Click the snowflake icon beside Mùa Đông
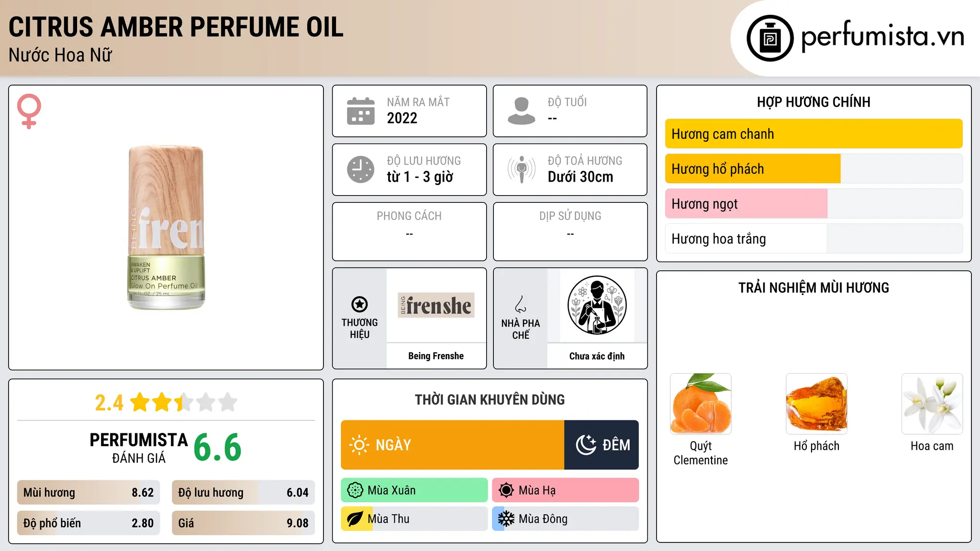 (x=506, y=519)
